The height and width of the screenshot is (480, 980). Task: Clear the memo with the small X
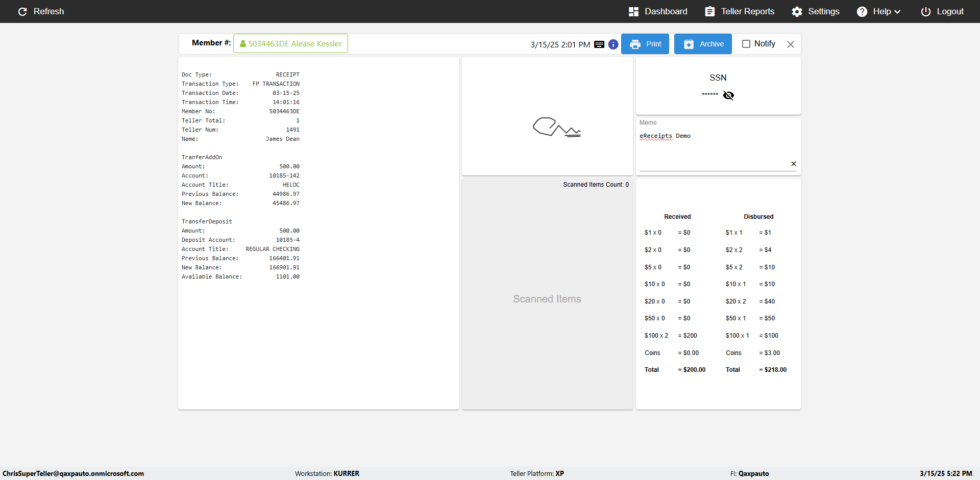click(x=794, y=164)
